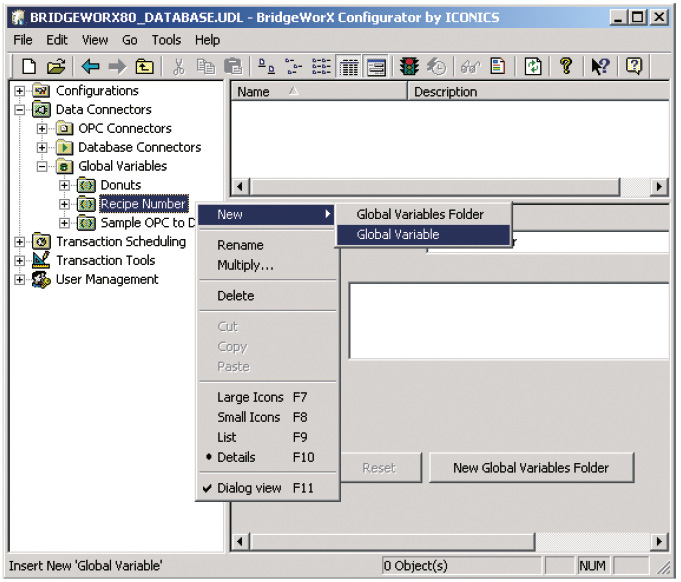The height and width of the screenshot is (582, 681).
Task: Expand the Database Connectors node
Action: point(42,148)
